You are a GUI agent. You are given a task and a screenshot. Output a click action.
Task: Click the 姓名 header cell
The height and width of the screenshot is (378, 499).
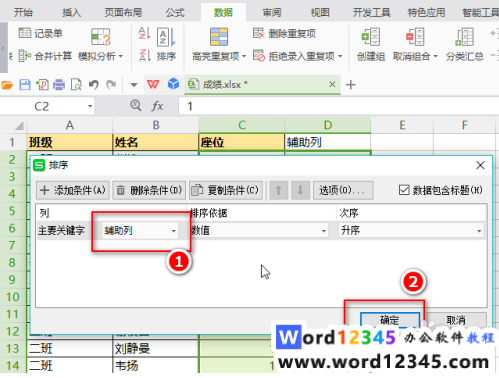click(x=155, y=142)
